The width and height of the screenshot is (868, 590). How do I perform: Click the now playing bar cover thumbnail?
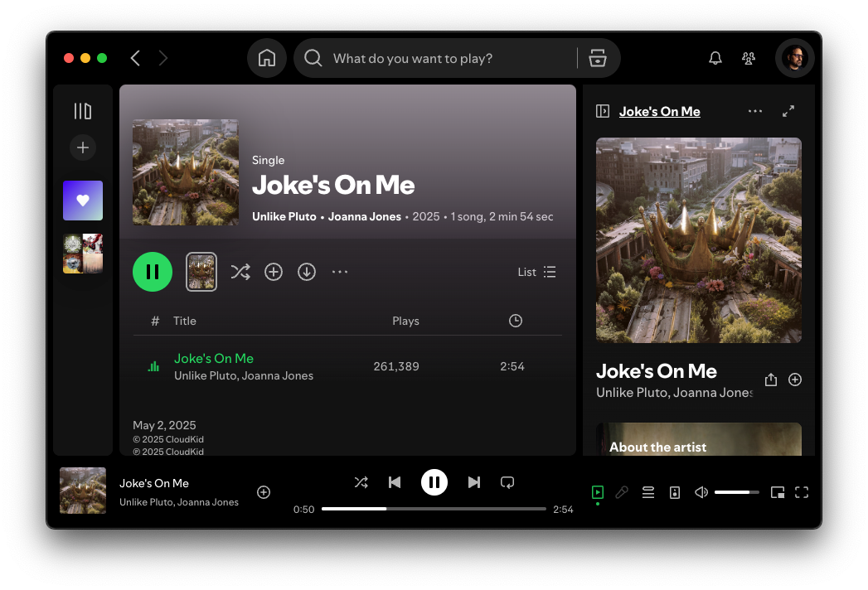pyautogui.click(x=83, y=491)
